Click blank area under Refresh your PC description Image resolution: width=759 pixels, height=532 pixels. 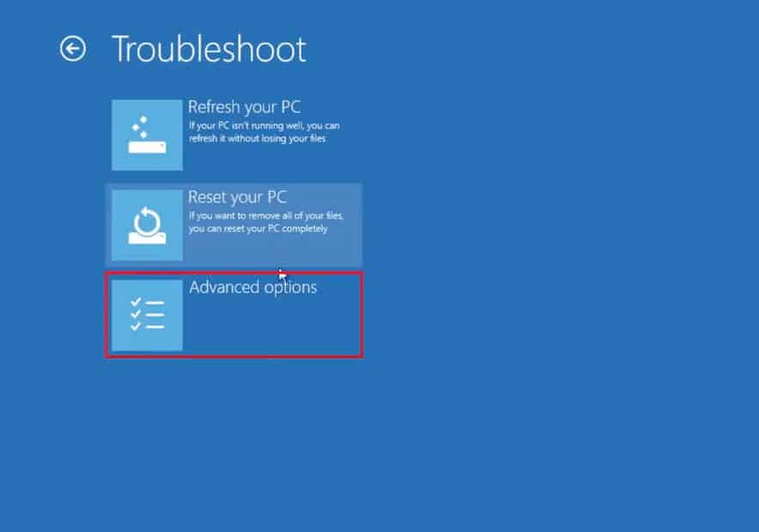point(271,159)
